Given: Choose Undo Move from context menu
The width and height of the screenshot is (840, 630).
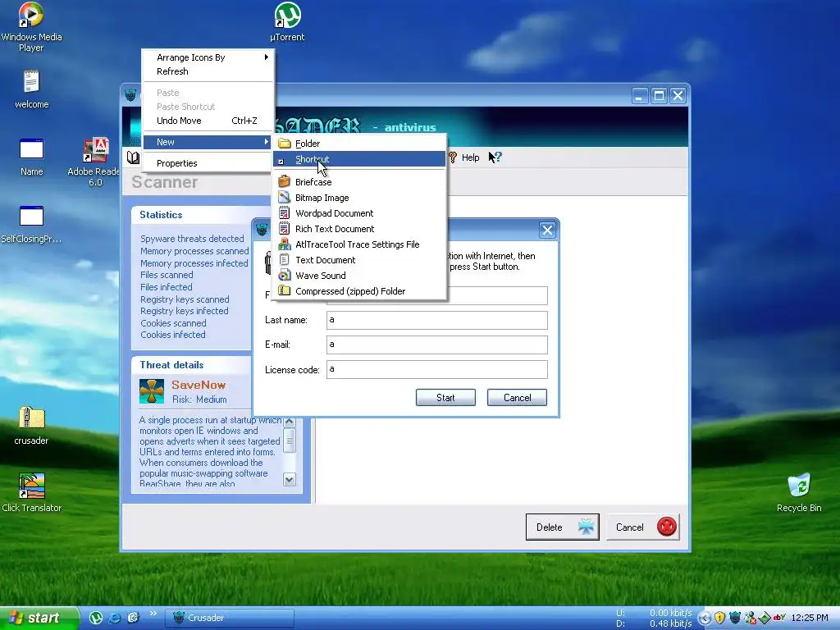Looking at the screenshot, I should tap(209, 121).
